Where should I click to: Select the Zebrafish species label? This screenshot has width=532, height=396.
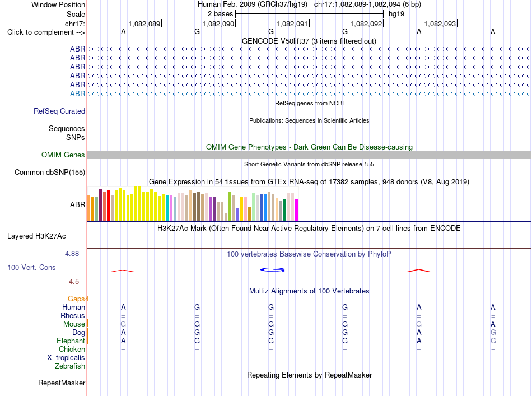coord(70,366)
